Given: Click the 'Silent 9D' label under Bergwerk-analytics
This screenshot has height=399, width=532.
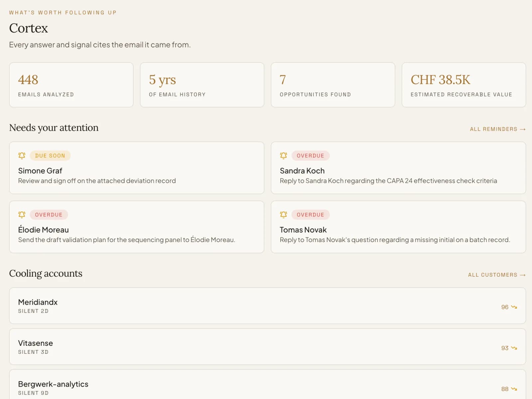Looking at the screenshot, I should (x=33, y=393).
